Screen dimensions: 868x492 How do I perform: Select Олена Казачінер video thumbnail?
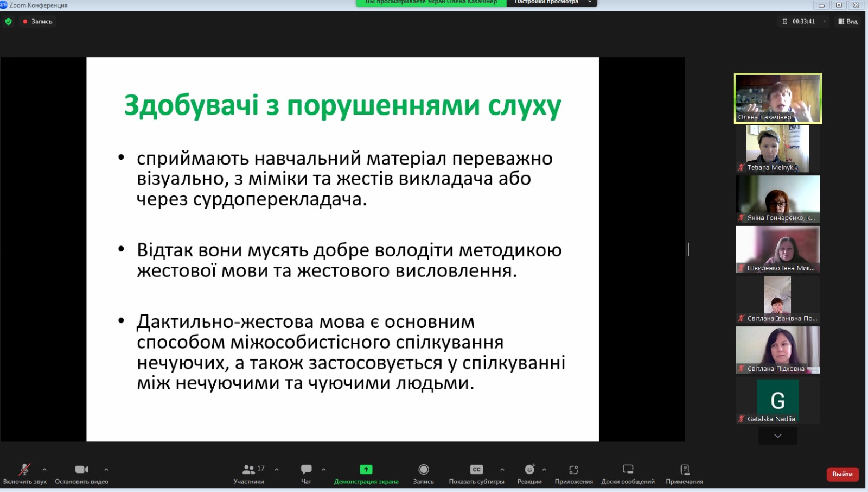(x=777, y=98)
